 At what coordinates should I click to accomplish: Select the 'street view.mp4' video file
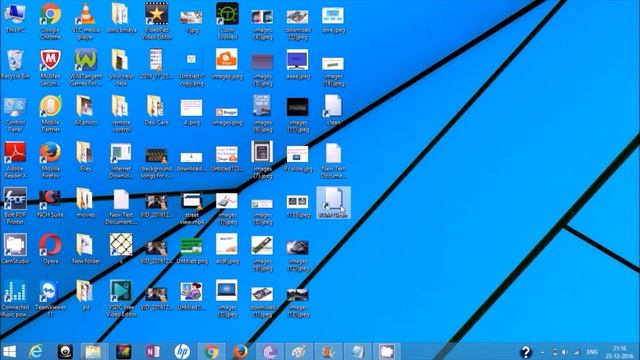(191, 209)
